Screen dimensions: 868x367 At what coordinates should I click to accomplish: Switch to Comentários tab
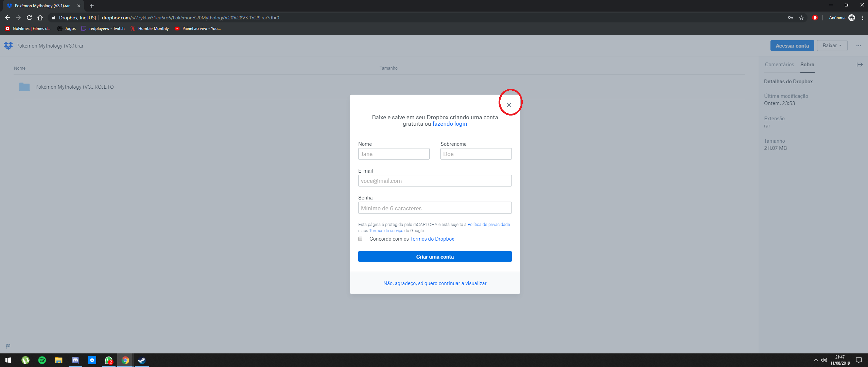pyautogui.click(x=779, y=65)
